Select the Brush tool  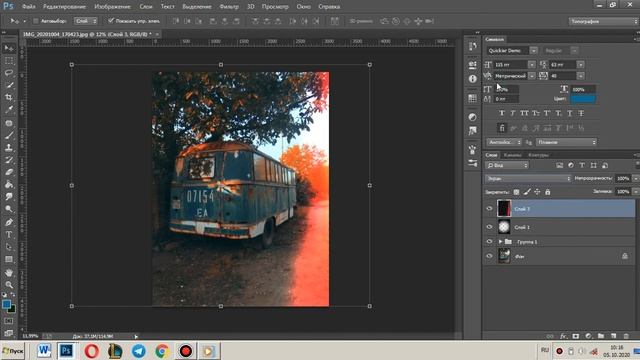point(9,135)
